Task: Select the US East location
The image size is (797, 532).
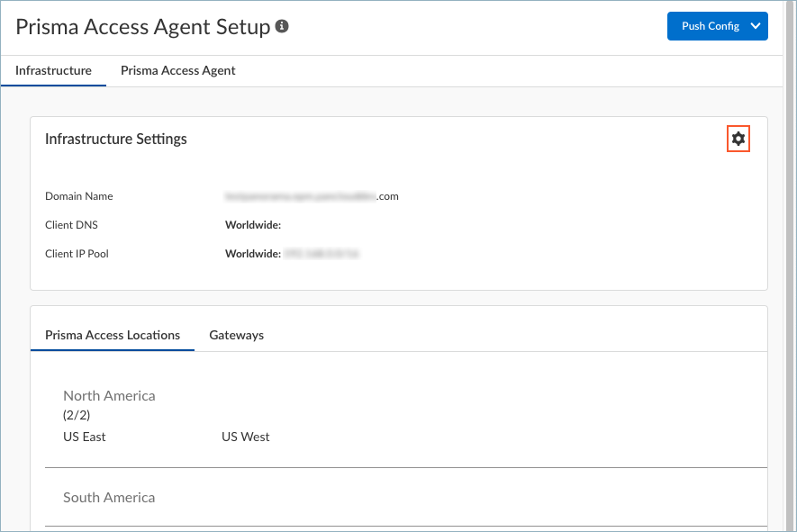Action: coord(84,437)
